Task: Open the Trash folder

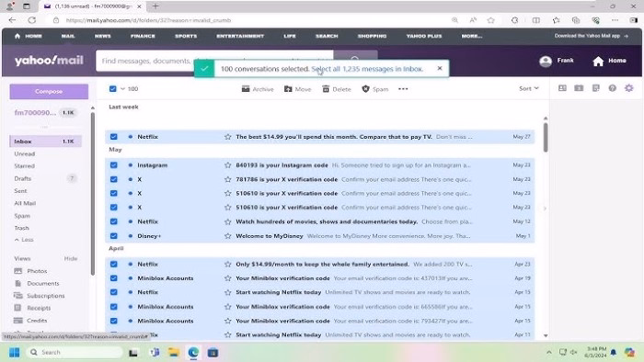Action: tap(21, 228)
